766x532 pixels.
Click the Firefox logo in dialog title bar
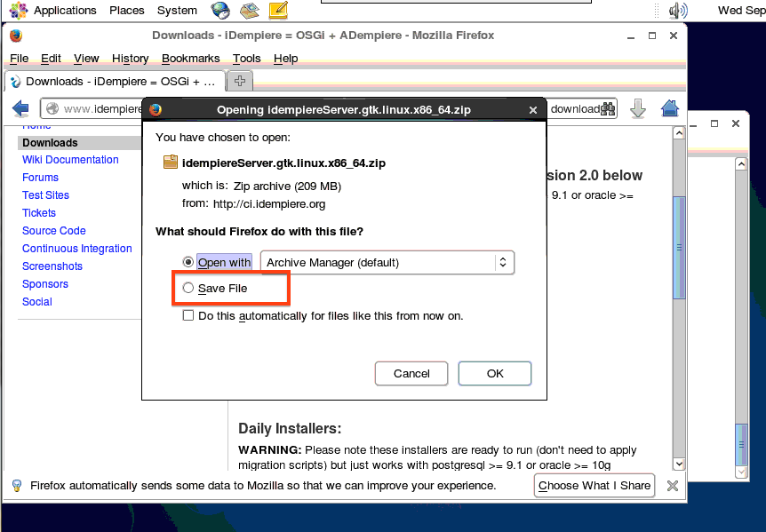point(156,110)
